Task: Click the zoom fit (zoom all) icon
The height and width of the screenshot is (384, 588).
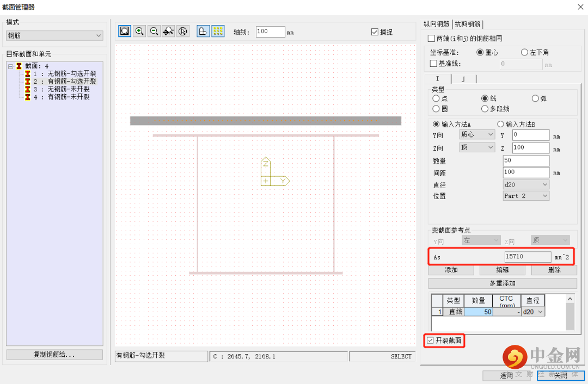Action: point(125,31)
